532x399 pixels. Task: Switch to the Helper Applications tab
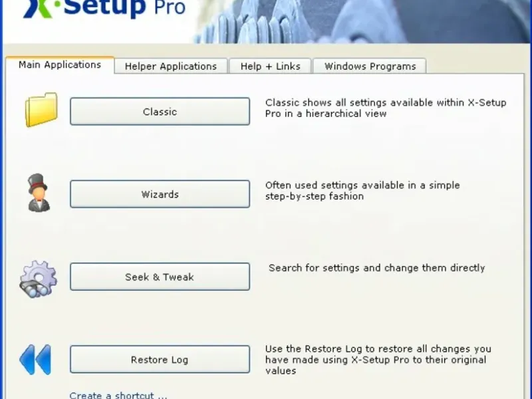click(171, 66)
